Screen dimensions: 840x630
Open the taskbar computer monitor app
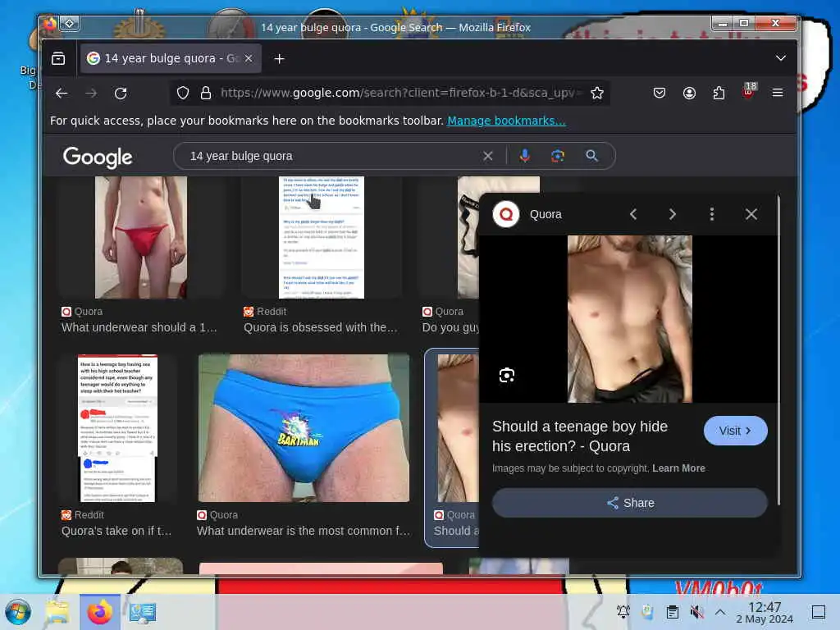(143, 612)
